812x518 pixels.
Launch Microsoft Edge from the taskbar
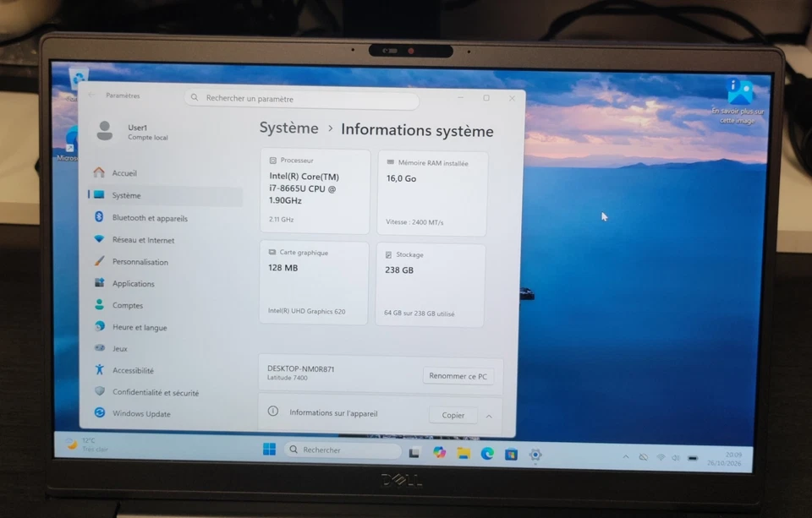[487, 454]
